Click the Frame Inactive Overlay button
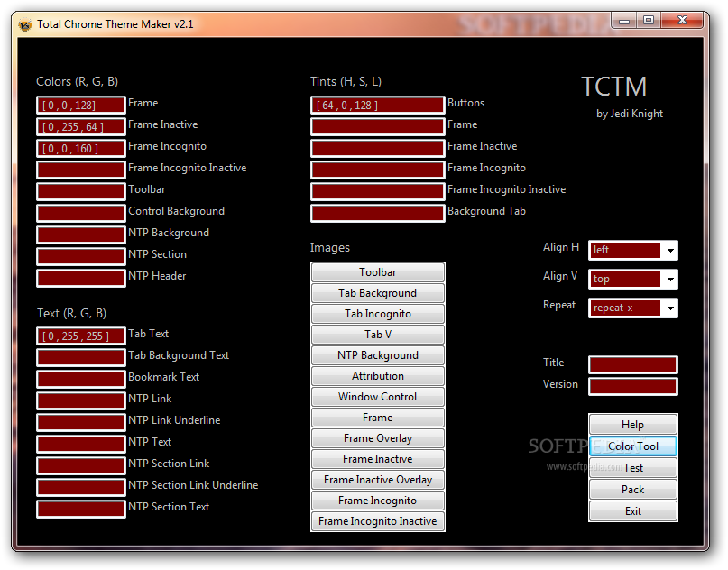The height and width of the screenshot is (570, 728). 377,480
